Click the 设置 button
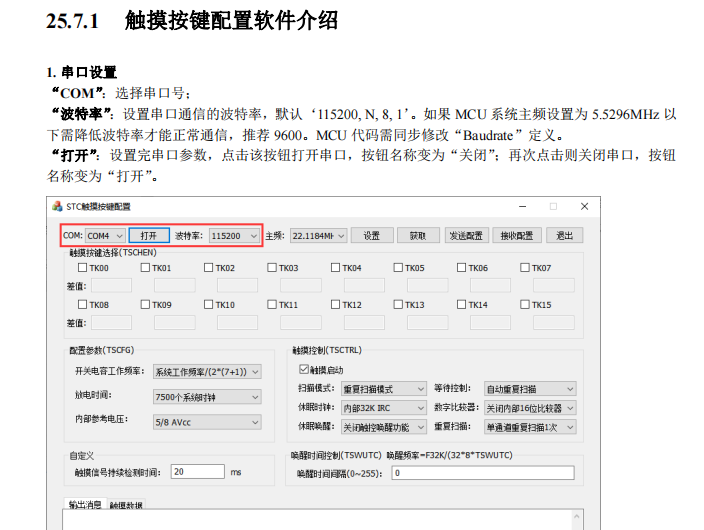The width and height of the screenshot is (704, 530). click(x=371, y=236)
